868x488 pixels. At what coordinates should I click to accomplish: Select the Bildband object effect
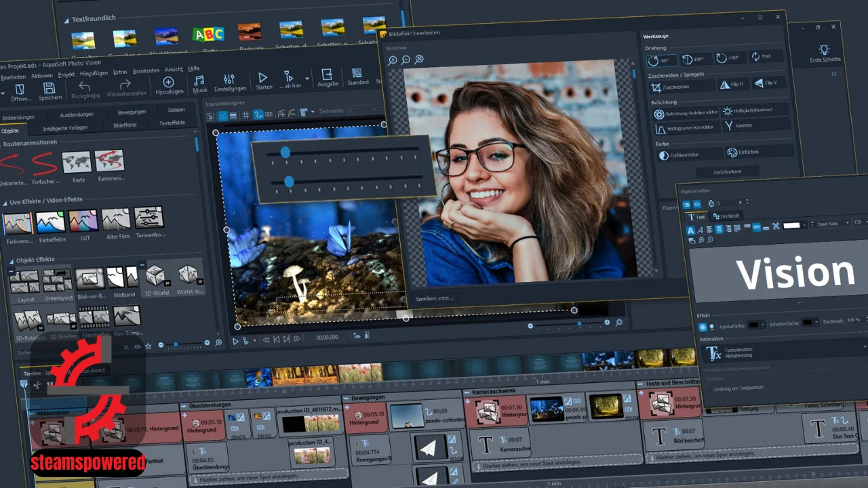[x=122, y=277]
